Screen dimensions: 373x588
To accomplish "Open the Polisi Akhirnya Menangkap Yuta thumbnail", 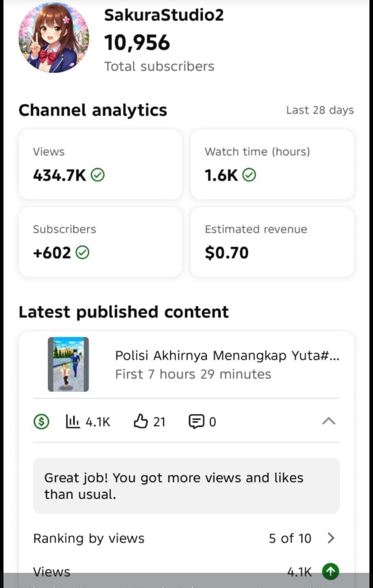I will point(68,364).
